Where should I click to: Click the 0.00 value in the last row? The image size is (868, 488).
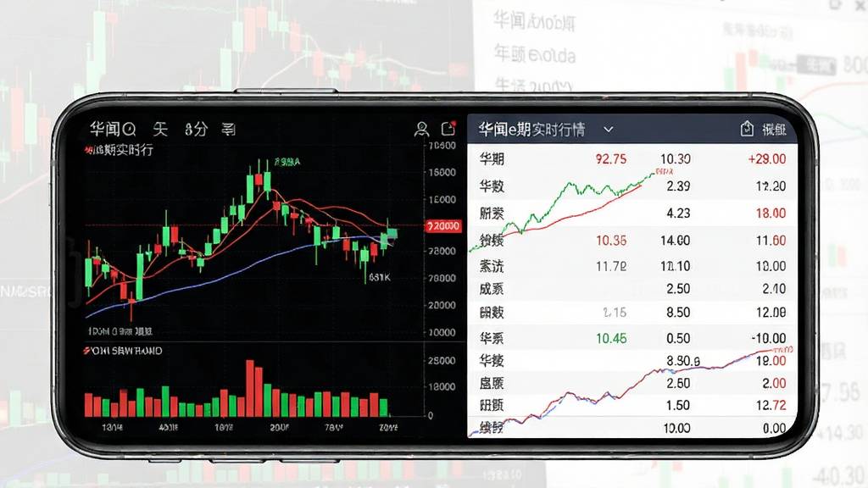pyautogui.click(x=774, y=428)
